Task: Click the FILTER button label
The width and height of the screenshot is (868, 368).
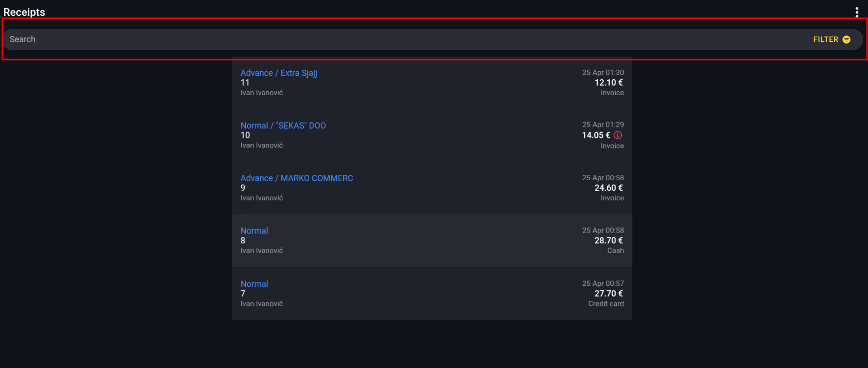Action: click(x=826, y=39)
